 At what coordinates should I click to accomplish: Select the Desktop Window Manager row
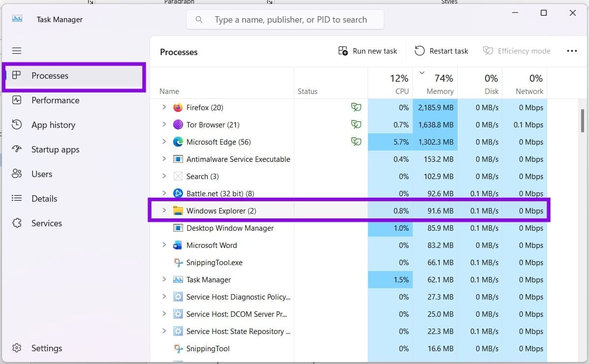coord(348,228)
